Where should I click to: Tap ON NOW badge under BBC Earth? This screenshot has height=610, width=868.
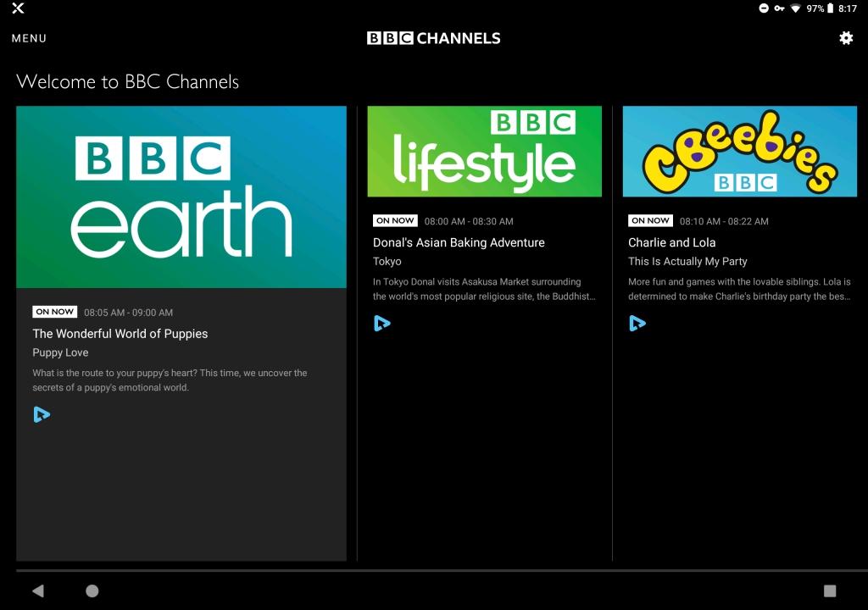(55, 312)
